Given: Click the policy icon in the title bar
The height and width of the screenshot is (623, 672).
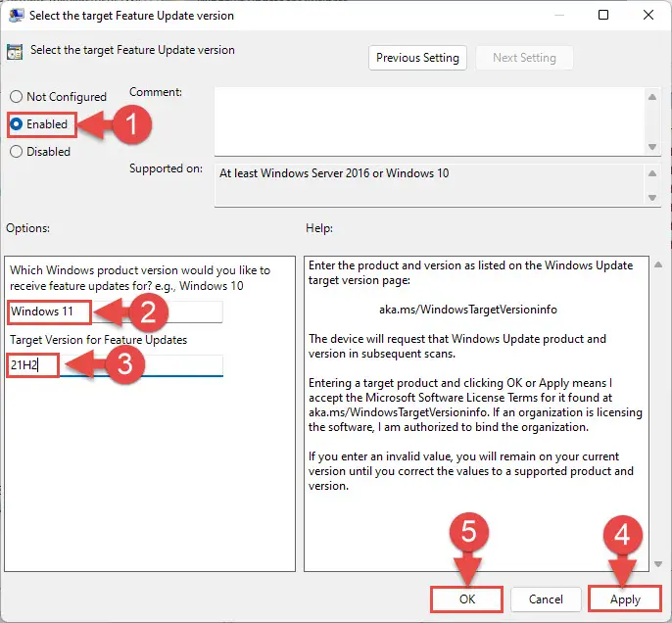Looking at the screenshot, I should click(x=15, y=16).
